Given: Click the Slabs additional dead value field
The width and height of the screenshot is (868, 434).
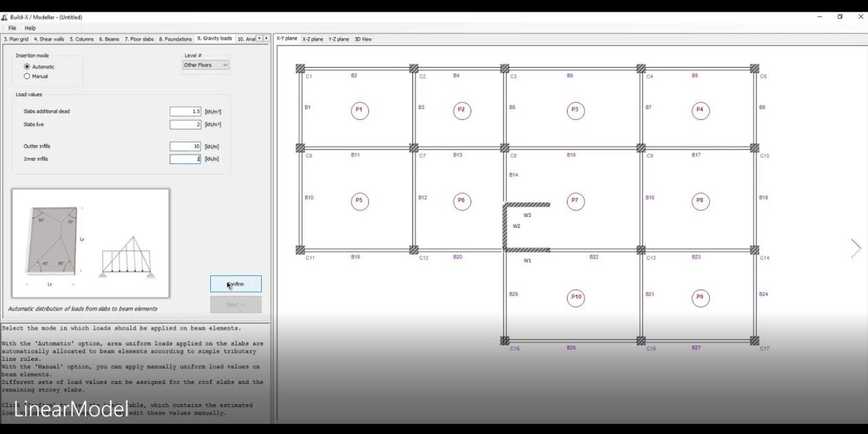Looking at the screenshot, I should [x=185, y=112].
